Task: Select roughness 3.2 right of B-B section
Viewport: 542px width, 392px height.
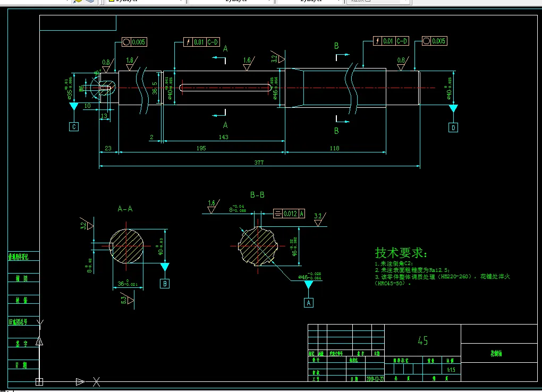Action: [x=320, y=219]
